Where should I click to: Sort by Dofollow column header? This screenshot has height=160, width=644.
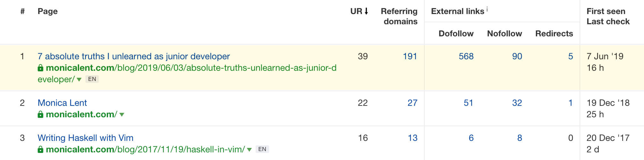pyautogui.click(x=456, y=33)
